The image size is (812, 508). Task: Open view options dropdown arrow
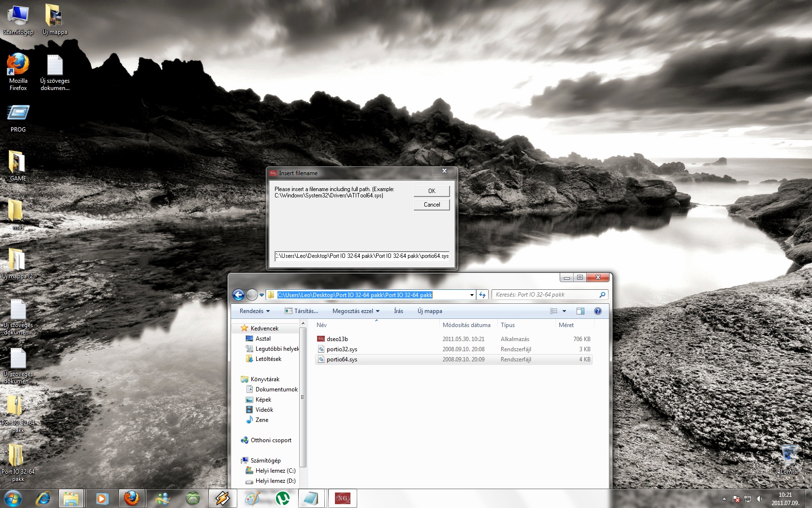(564, 311)
